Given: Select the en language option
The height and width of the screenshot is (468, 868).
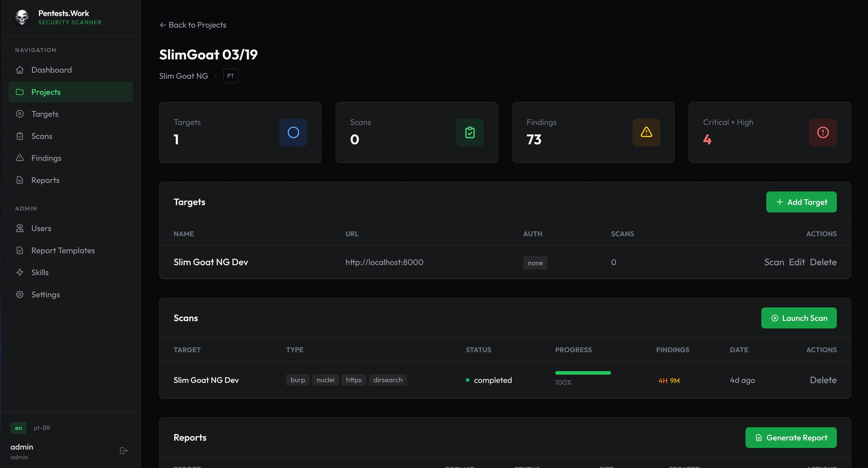Looking at the screenshot, I should (19, 428).
